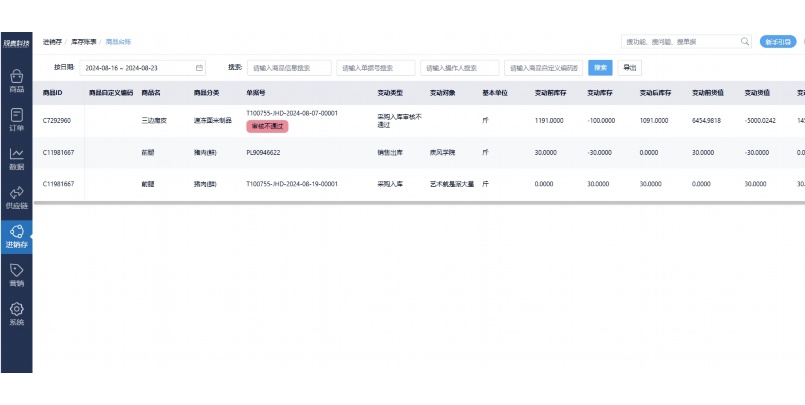Click the 销售出库 change type cell

[390, 152]
